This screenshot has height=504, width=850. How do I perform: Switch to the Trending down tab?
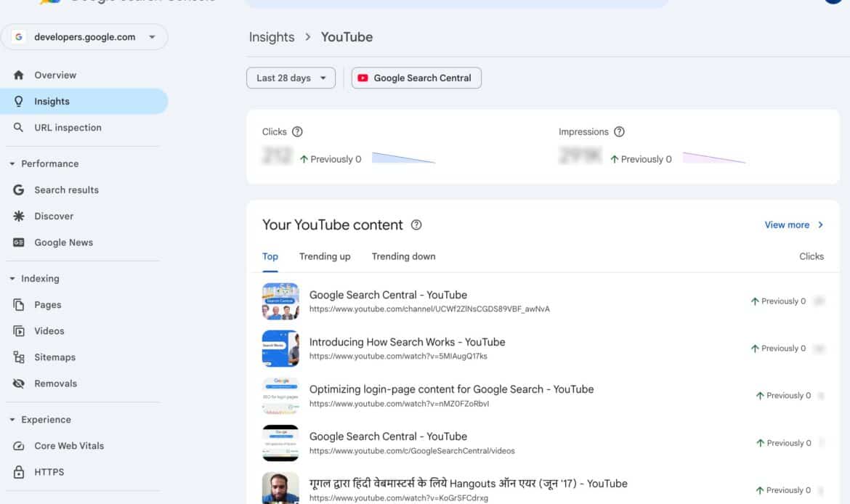tap(403, 256)
